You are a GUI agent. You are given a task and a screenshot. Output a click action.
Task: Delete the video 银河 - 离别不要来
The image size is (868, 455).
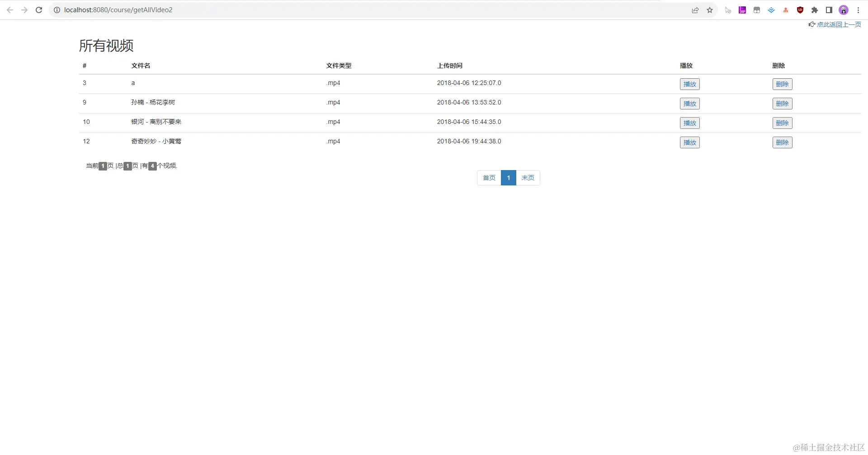782,123
